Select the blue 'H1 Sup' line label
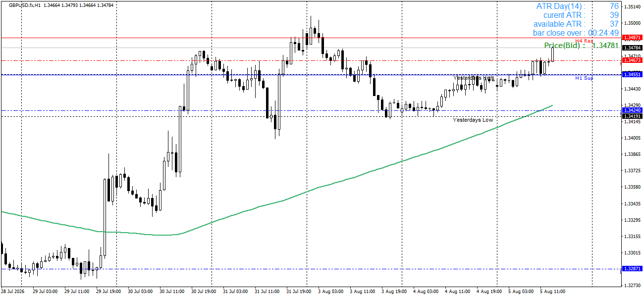Viewport: 644px width, 297px height. point(584,78)
